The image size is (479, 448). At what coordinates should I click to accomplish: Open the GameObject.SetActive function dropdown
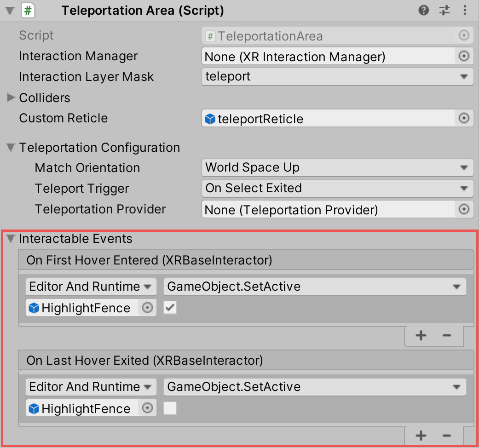click(315, 287)
